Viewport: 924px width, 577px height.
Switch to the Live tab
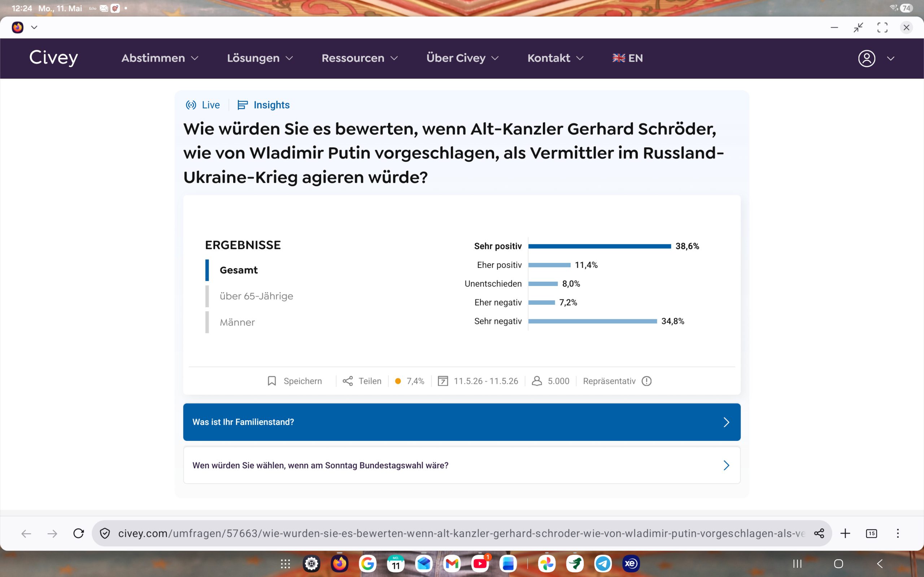click(202, 105)
